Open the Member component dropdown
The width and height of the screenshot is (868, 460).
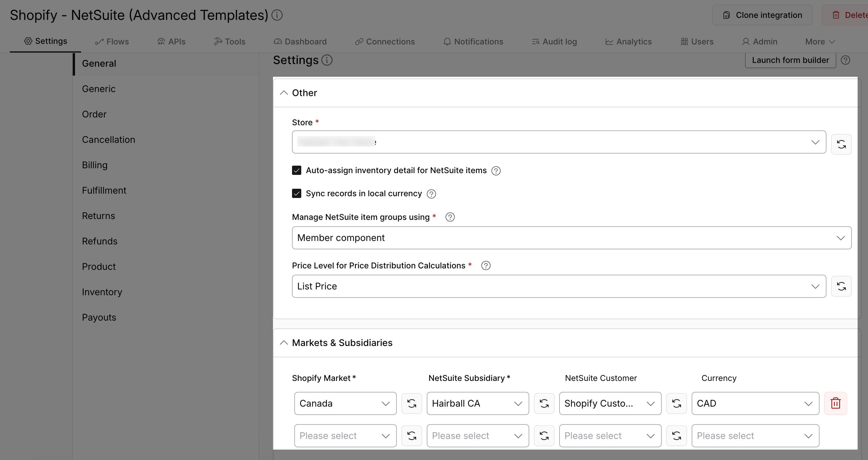coord(571,238)
